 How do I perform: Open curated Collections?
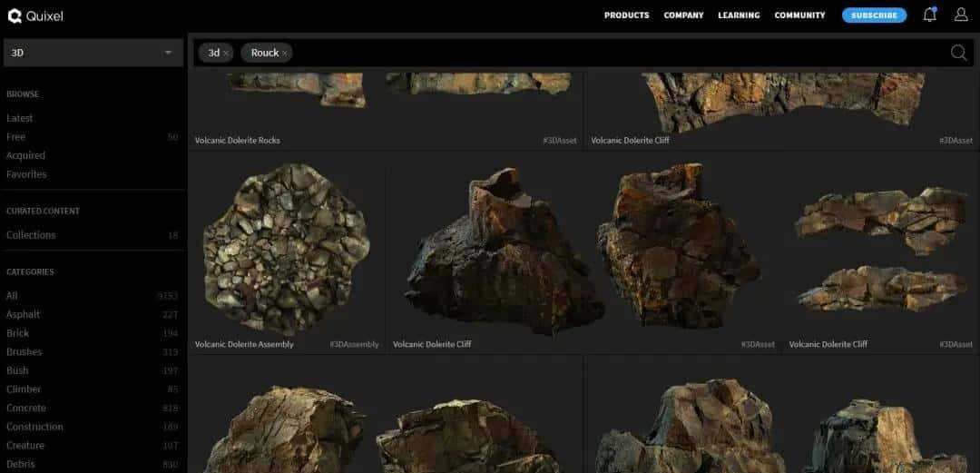click(31, 235)
